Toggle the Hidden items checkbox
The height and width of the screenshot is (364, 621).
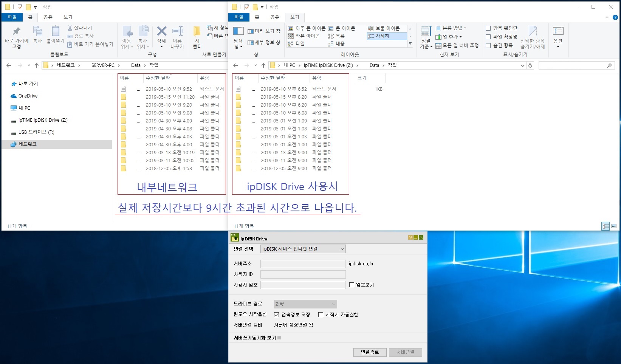(x=488, y=45)
